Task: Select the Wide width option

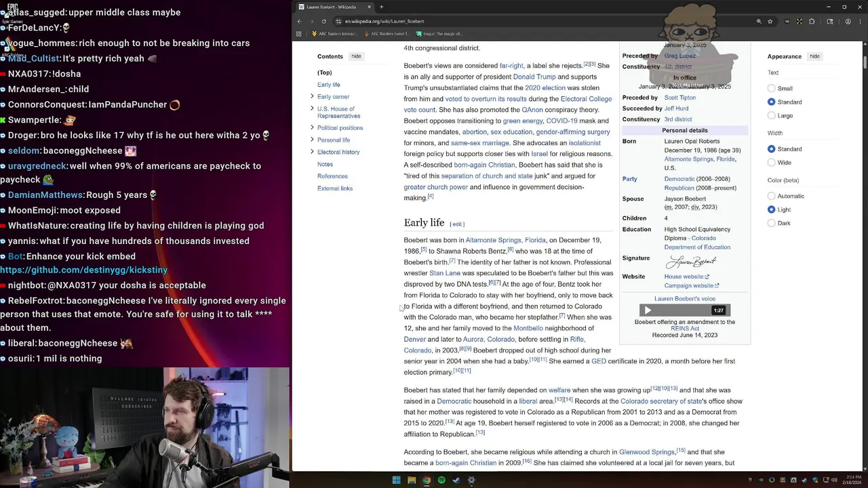Action: coord(771,162)
